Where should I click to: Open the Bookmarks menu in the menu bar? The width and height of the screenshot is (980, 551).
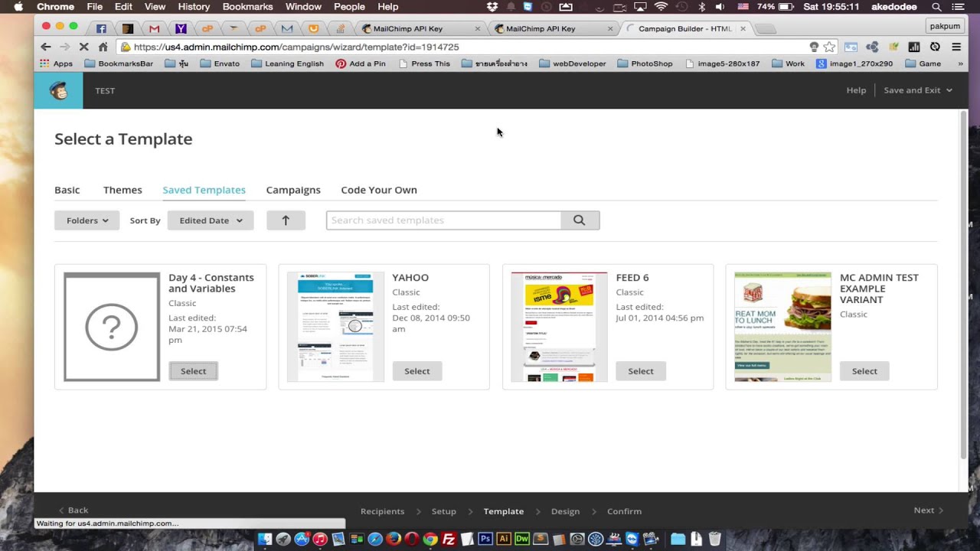pyautogui.click(x=247, y=7)
